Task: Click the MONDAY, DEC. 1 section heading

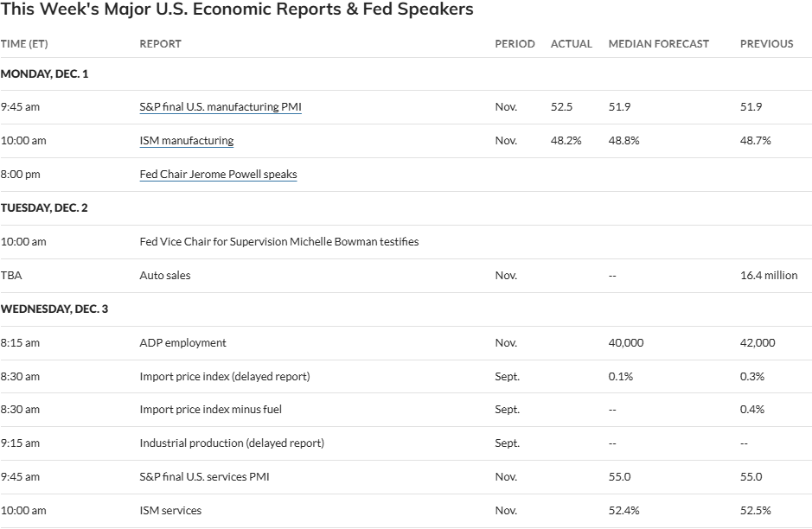Action: (x=44, y=74)
